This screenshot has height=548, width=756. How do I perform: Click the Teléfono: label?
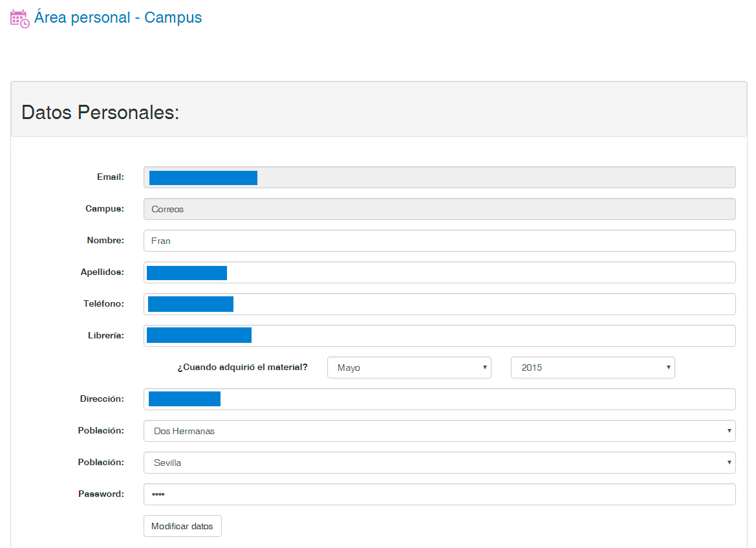103,303
